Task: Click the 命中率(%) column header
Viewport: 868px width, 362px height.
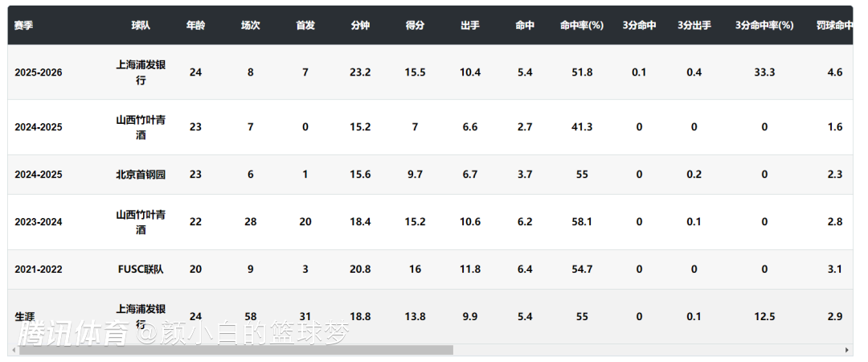Action: coord(582,26)
